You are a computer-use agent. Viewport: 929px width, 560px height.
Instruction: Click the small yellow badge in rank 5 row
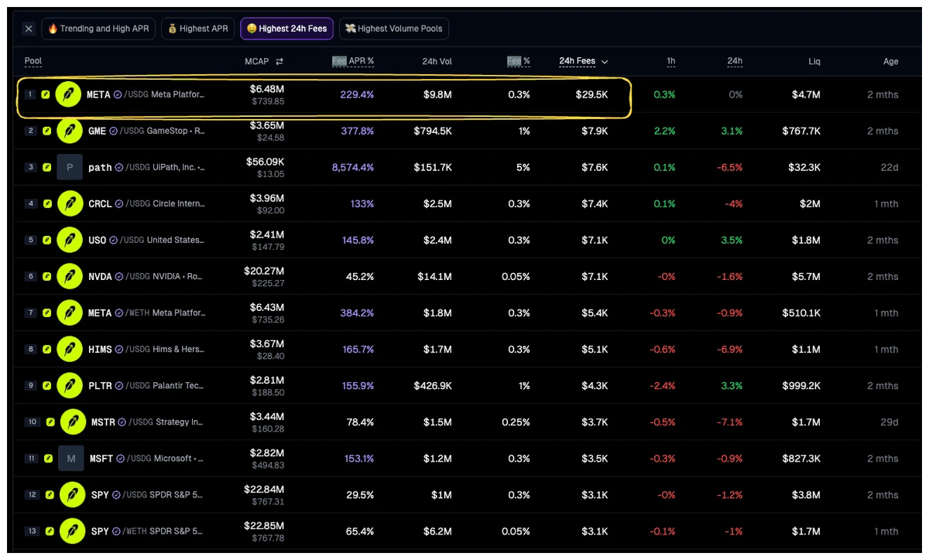(x=47, y=240)
